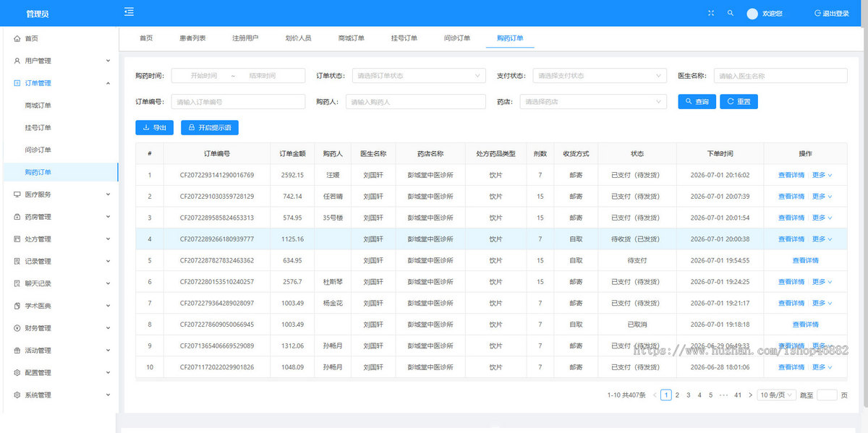This screenshot has height=433, width=868.
Task: Open 问诊订单 in the sidebar submenu
Action: tap(59, 150)
